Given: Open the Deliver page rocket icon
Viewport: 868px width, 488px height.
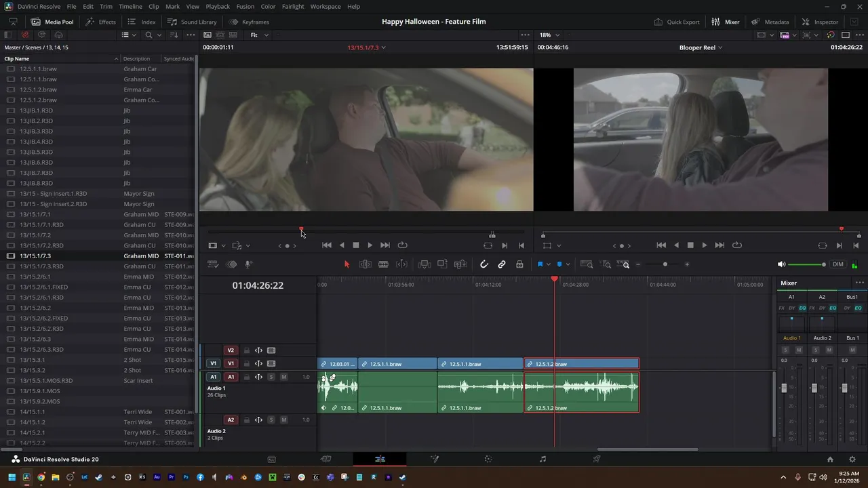Looking at the screenshot, I should (597, 459).
